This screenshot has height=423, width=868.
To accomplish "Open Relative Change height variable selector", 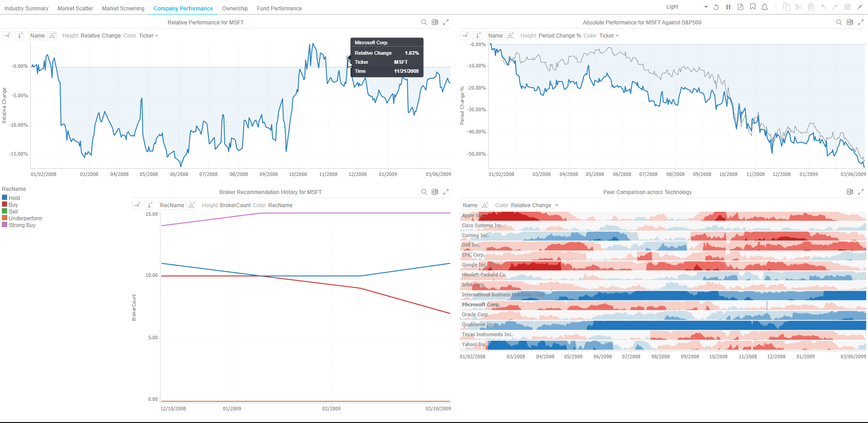I will (101, 36).
